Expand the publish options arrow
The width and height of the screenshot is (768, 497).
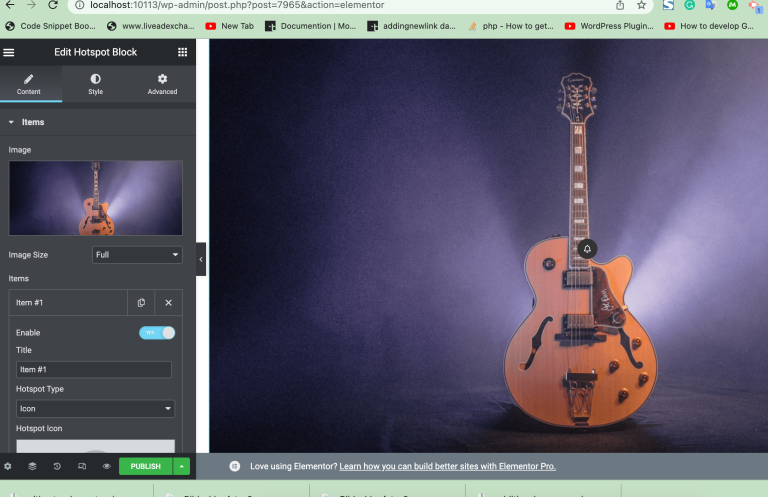[x=181, y=466]
